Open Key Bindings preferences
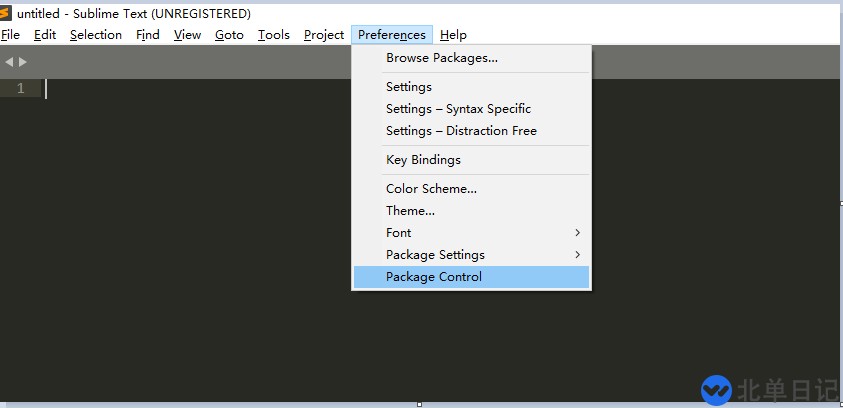This screenshot has height=408, width=843. 423,160
